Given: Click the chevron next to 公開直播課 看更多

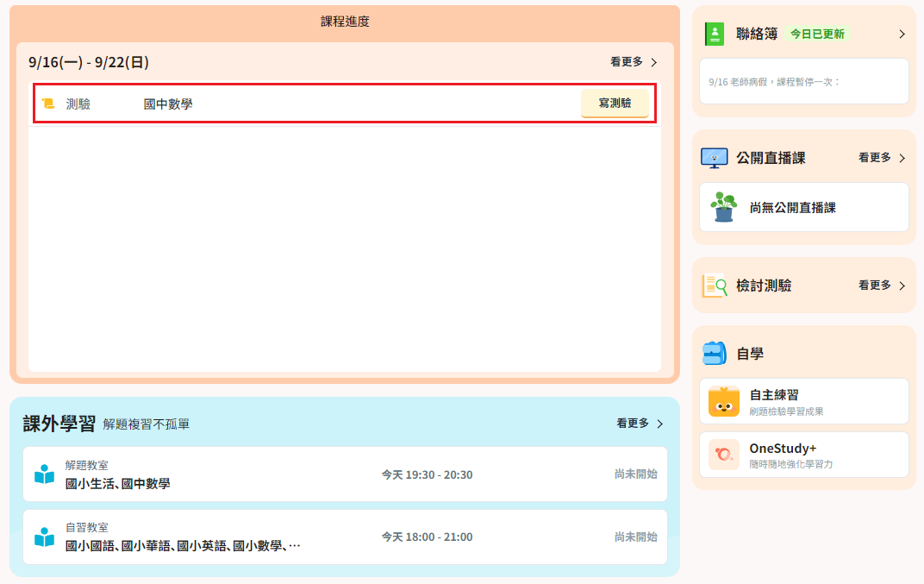Looking at the screenshot, I should pyautogui.click(x=902, y=158).
